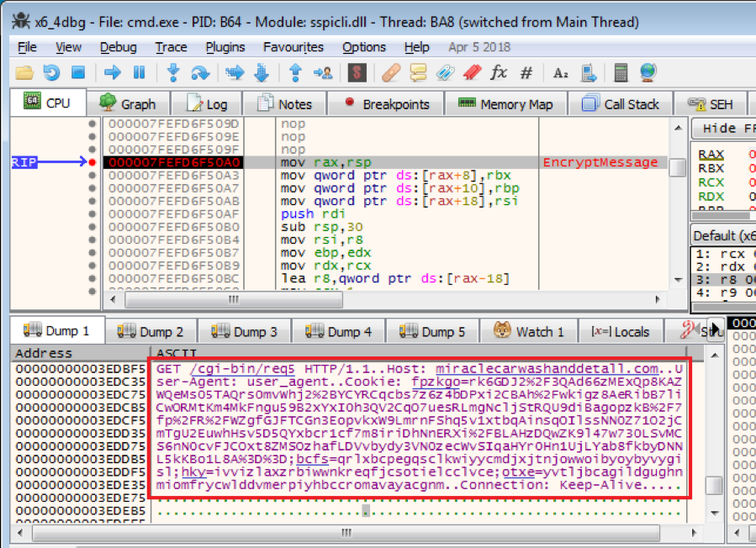
Task: Click the Step Into toolbar icon
Action: point(174,73)
